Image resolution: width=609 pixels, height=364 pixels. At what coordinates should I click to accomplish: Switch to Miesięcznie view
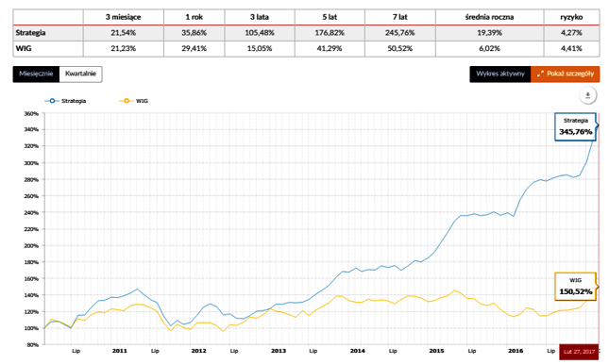pos(36,74)
